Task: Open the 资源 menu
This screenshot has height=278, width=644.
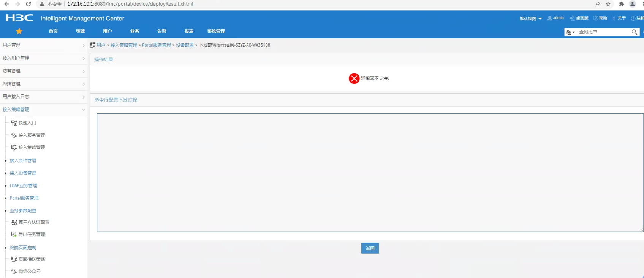Action: click(80, 31)
